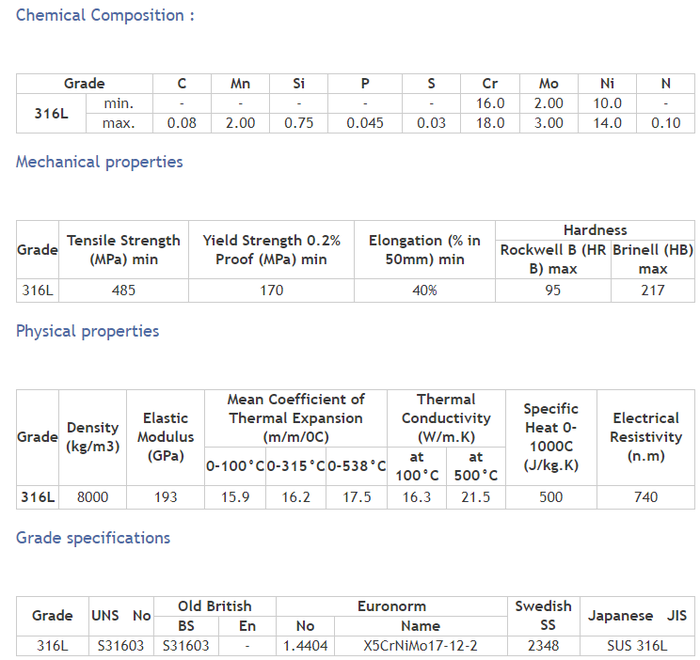The width and height of the screenshot is (700, 660).
Task: Click the Mechanical properties heading
Action: coord(99,162)
